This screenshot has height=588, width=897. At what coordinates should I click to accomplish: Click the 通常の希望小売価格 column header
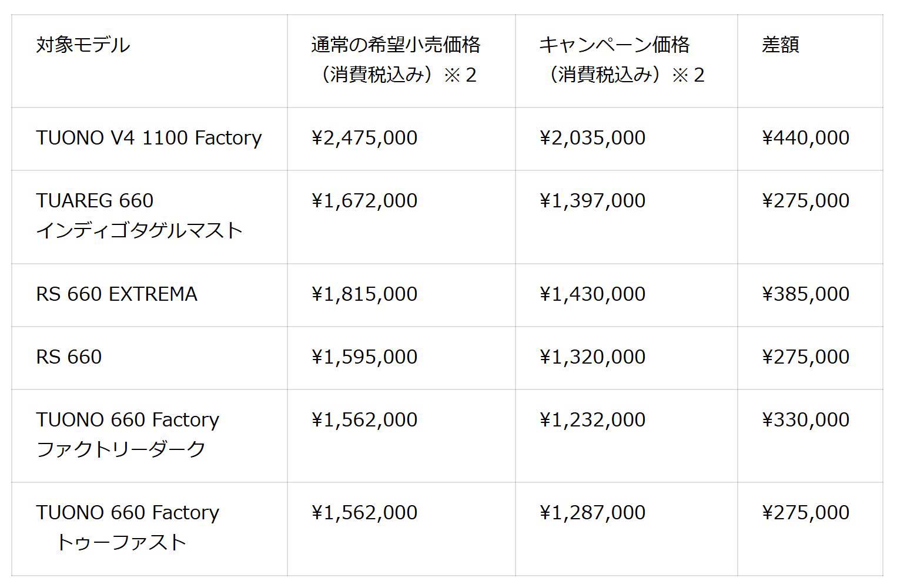point(396,59)
